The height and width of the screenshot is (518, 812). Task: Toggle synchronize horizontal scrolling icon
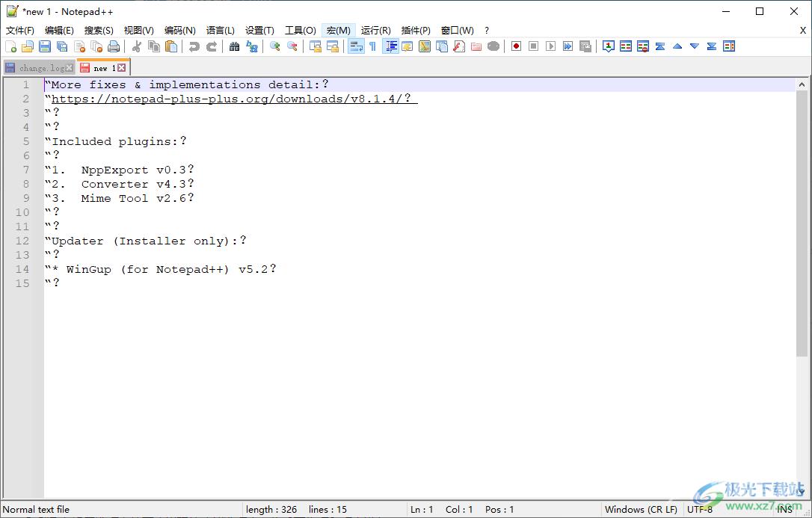(x=333, y=46)
